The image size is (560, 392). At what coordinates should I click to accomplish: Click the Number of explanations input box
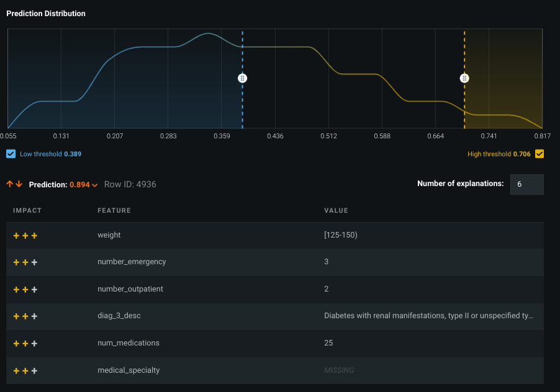point(526,184)
